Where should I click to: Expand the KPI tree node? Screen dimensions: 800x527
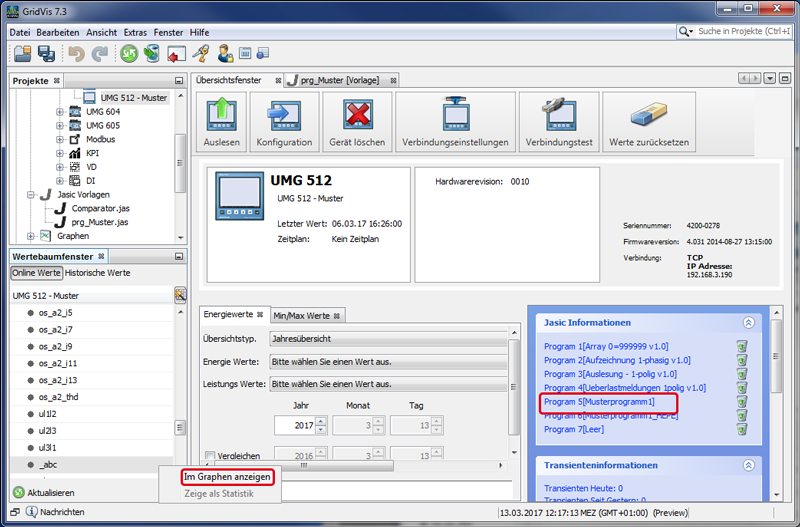coord(60,153)
